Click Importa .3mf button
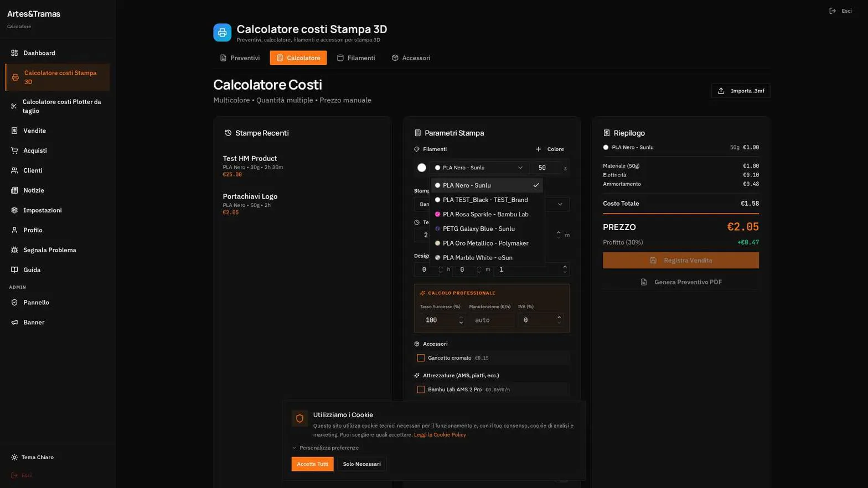 tap(741, 91)
